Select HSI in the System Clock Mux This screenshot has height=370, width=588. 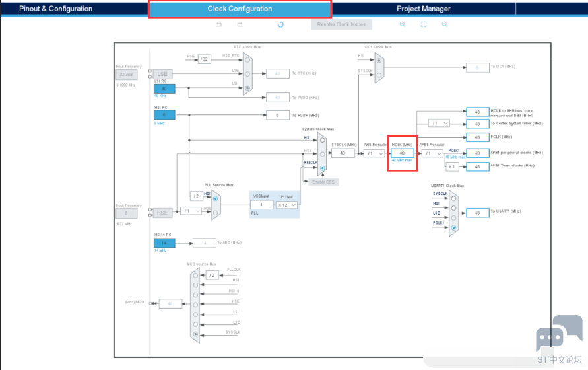click(x=323, y=140)
